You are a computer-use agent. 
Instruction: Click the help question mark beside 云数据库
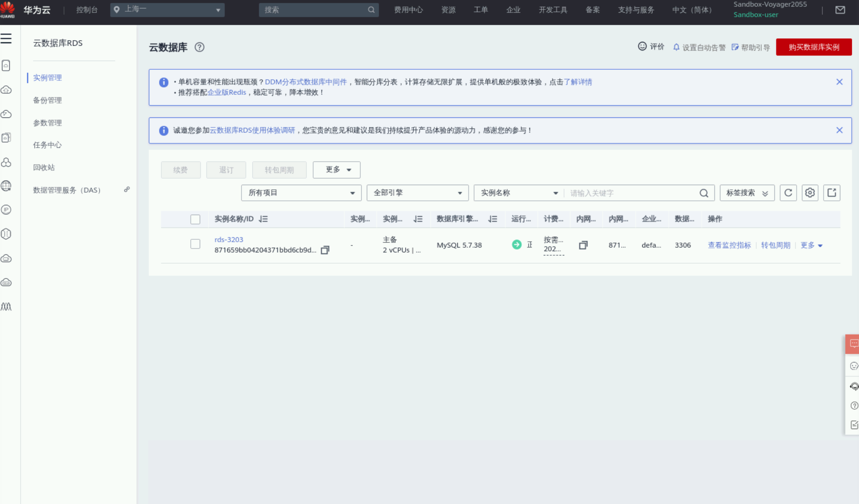pos(199,47)
